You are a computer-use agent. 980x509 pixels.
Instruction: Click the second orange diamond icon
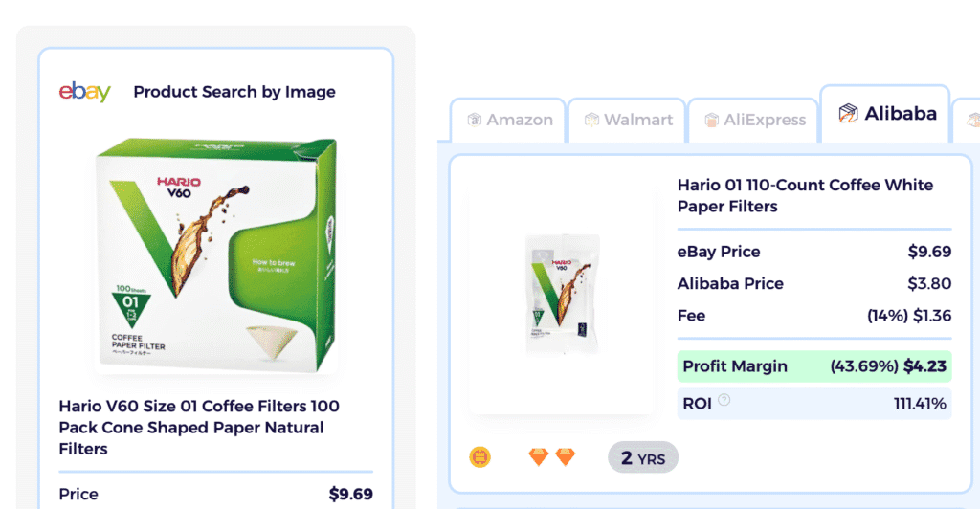coord(566,457)
